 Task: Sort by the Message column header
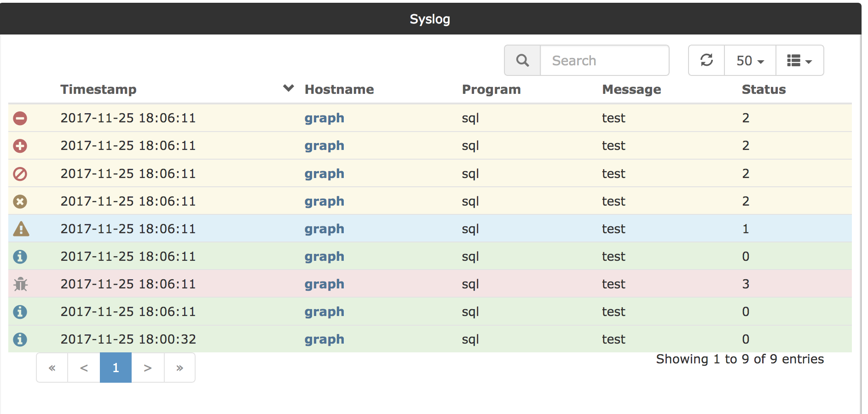pyautogui.click(x=631, y=89)
